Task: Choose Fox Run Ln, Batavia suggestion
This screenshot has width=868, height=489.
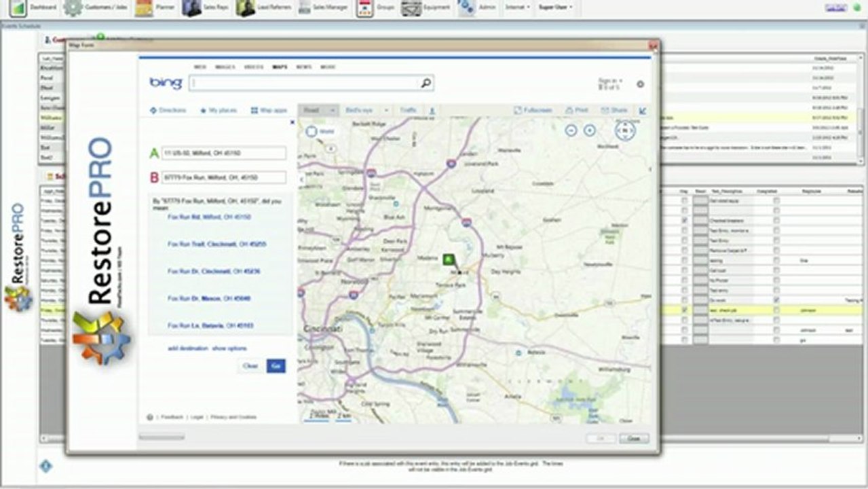Action: click(210, 325)
